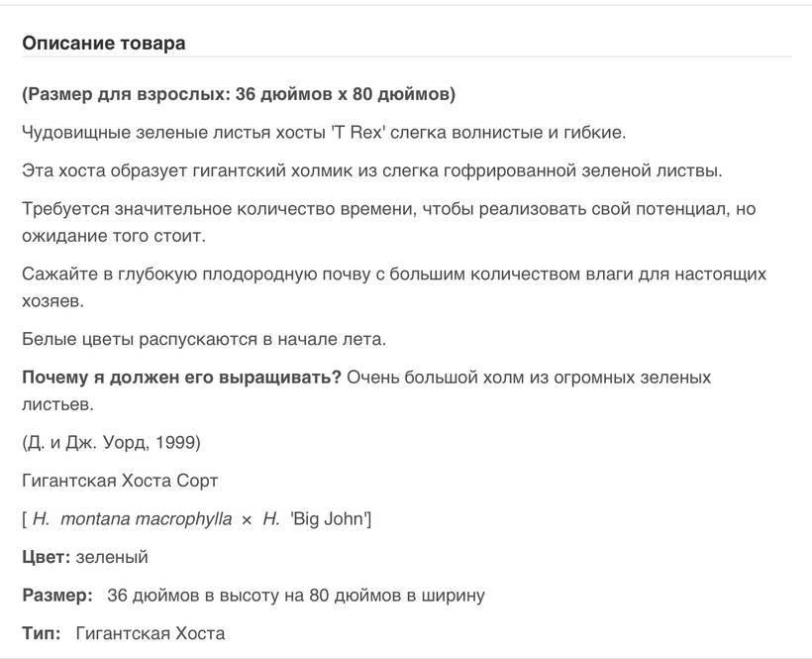Click the sentence starting with "Эта хоста образует"

[x=372, y=170]
